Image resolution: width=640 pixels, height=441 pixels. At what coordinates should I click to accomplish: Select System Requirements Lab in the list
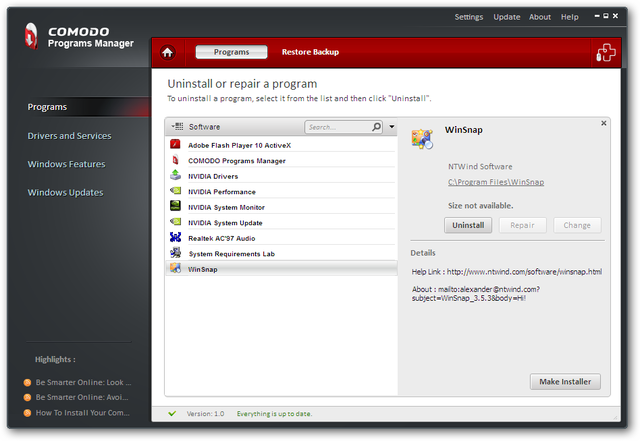tap(281, 253)
